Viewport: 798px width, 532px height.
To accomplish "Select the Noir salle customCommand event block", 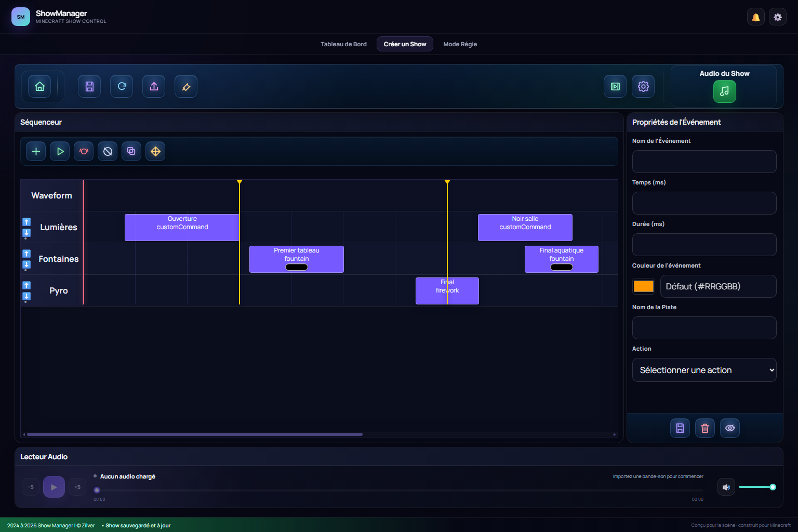I will 525,228.
